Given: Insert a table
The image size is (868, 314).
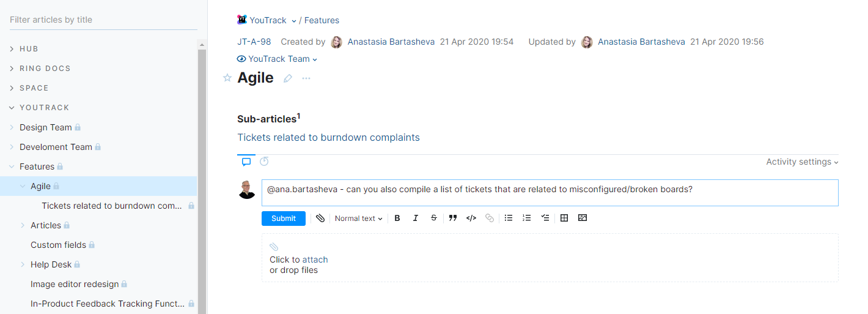Looking at the screenshot, I should click(564, 218).
